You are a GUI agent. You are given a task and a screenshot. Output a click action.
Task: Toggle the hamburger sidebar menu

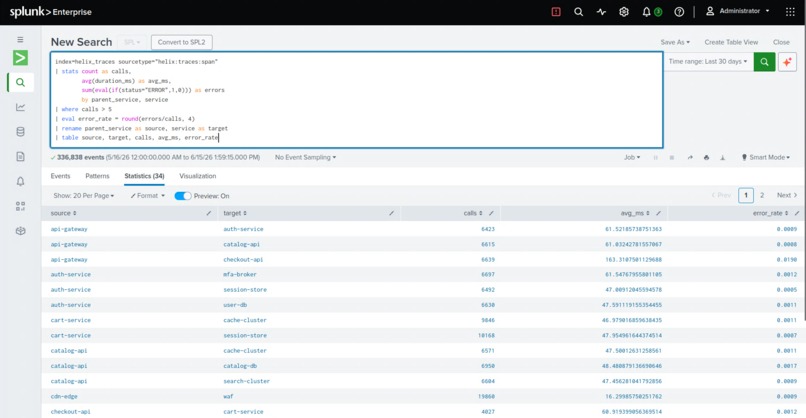[20, 40]
